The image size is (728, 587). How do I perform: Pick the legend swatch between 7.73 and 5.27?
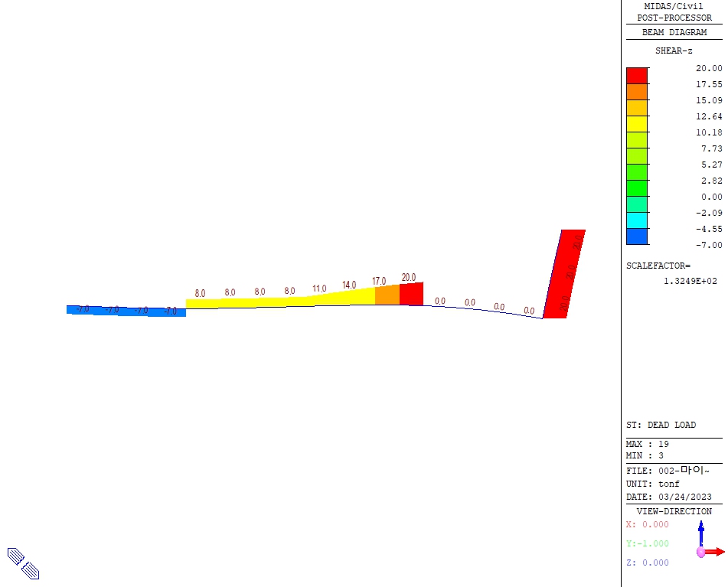pyautogui.click(x=637, y=156)
